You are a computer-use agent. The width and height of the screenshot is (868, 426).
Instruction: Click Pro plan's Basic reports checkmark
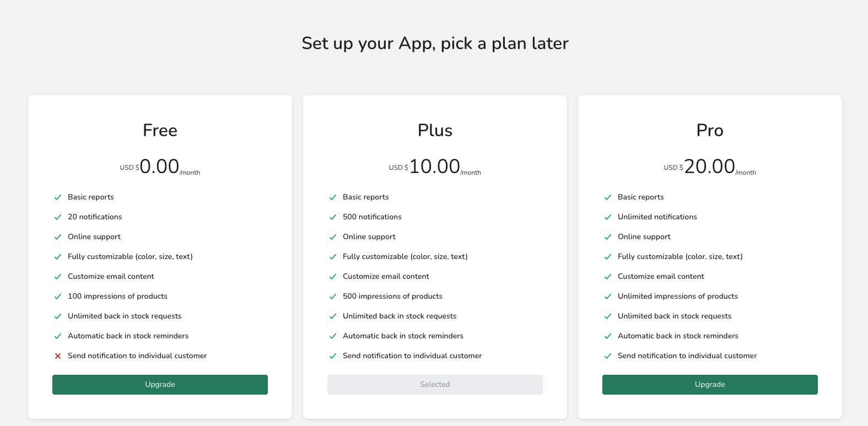(608, 197)
